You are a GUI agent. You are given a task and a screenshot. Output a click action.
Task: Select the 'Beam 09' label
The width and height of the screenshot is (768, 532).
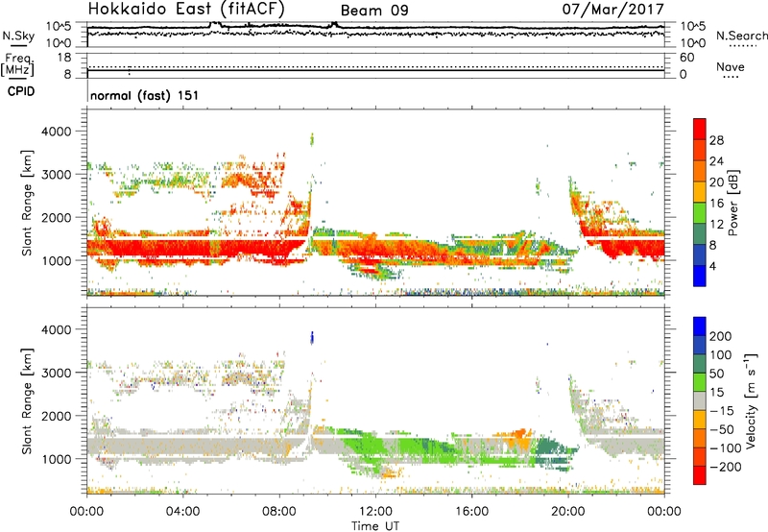point(374,11)
